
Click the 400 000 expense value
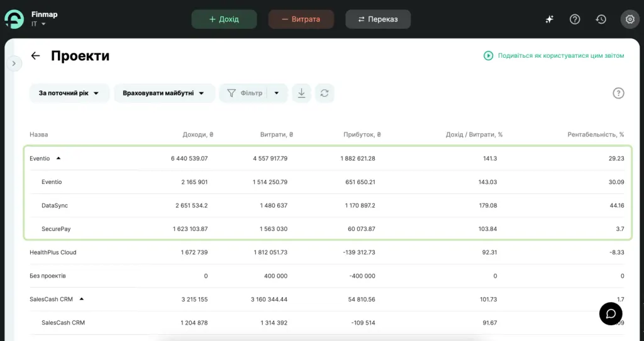275,276
